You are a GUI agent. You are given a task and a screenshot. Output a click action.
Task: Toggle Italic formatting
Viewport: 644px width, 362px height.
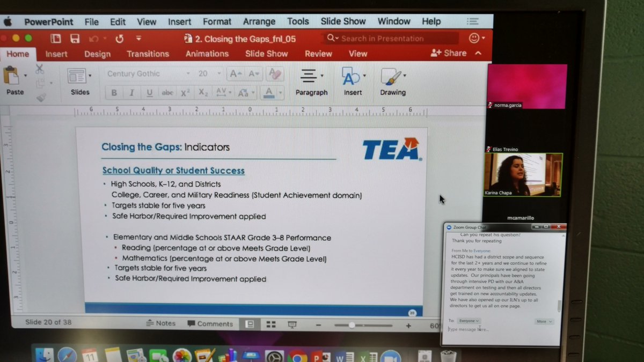tap(131, 93)
